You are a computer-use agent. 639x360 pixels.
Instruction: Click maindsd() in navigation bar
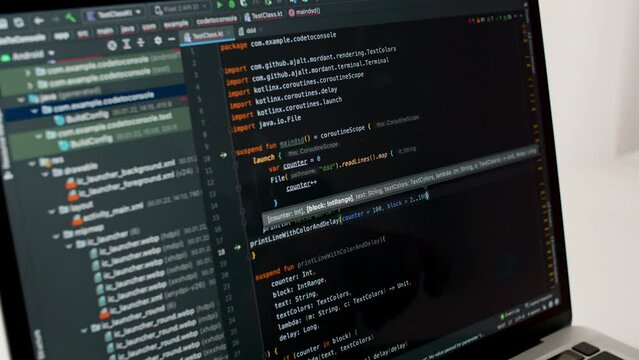pyautogui.click(x=304, y=12)
